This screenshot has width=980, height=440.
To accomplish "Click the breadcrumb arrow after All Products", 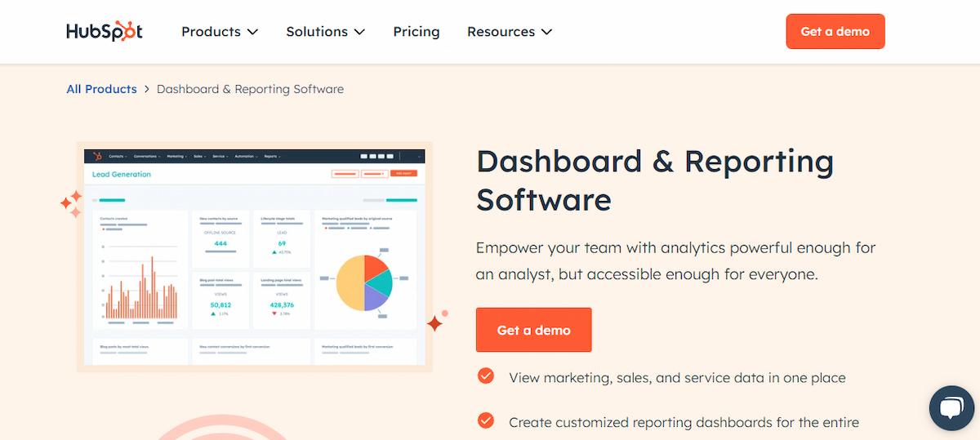I will pyautogui.click(x=147, y=89).
